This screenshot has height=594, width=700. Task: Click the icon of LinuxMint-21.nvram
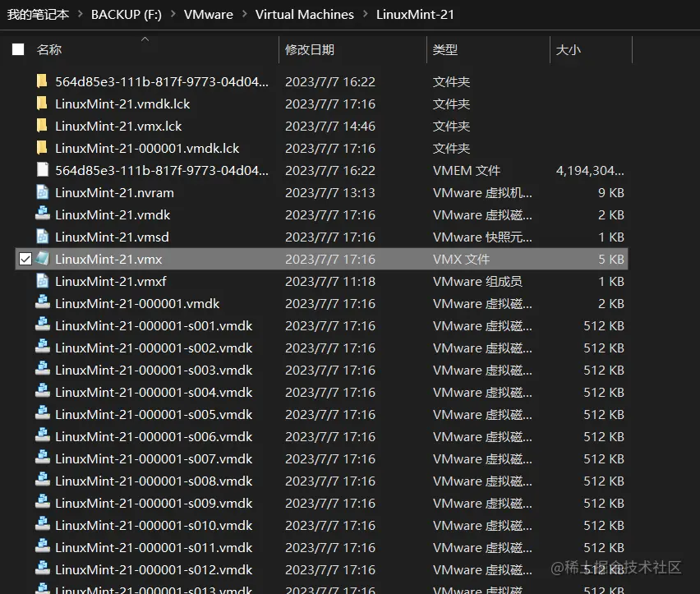[x=43, y=192]
